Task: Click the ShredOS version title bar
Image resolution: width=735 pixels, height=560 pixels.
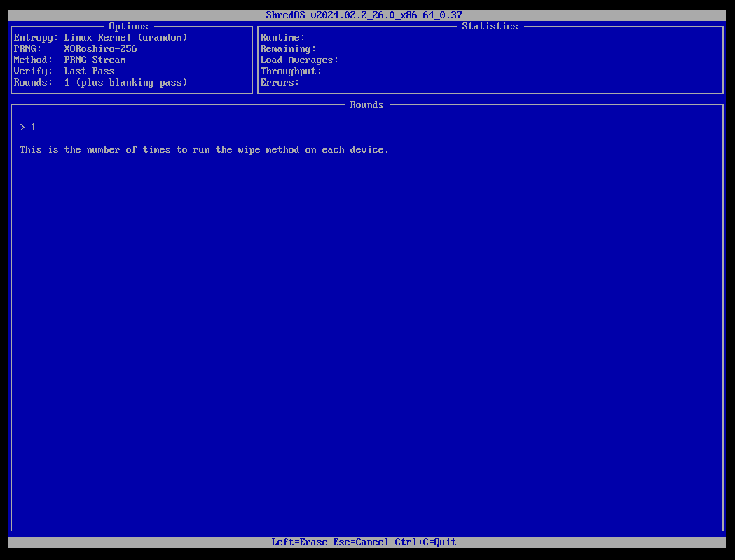Action: pyautogui.click(x=363, y=14)
